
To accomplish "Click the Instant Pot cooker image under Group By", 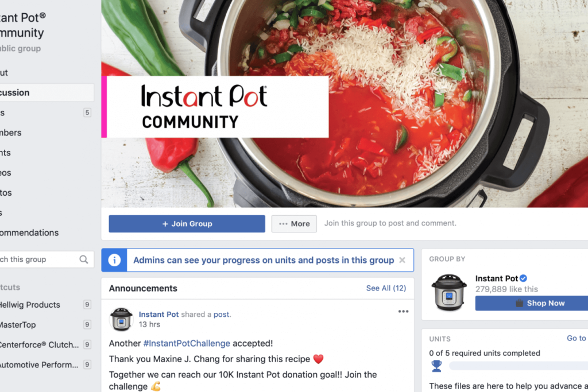I will (x=449, y=292).
